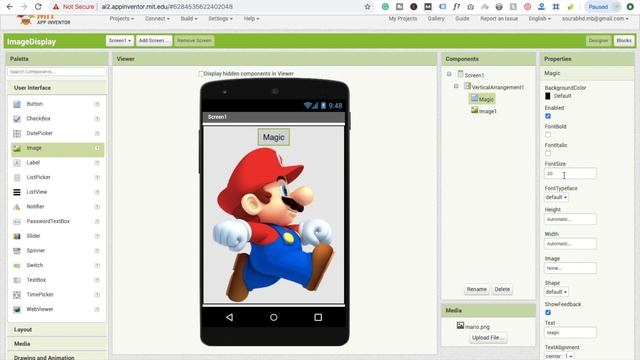The width and height of the screenshot is (640, 360).
Task: Select the DatePicker component icon
Action: tap(17, 133)
